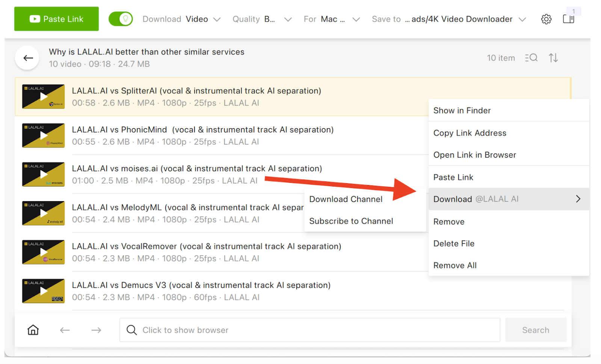Choose Delete File menu entry

point(509,243)
